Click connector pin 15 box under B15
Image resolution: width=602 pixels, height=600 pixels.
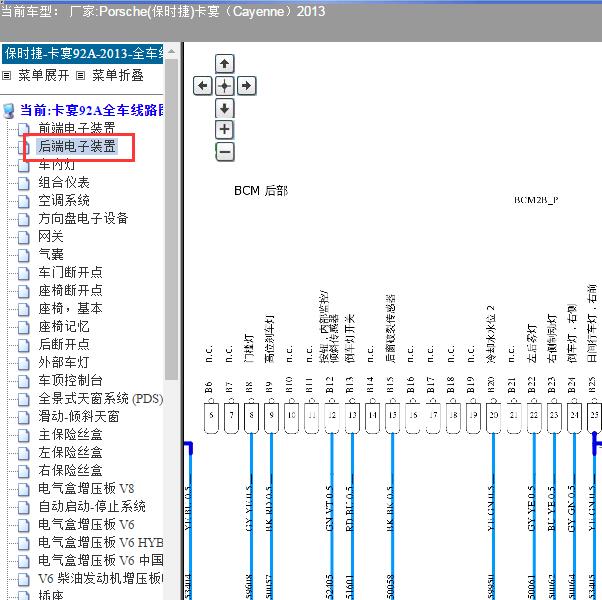coord(392,418)
